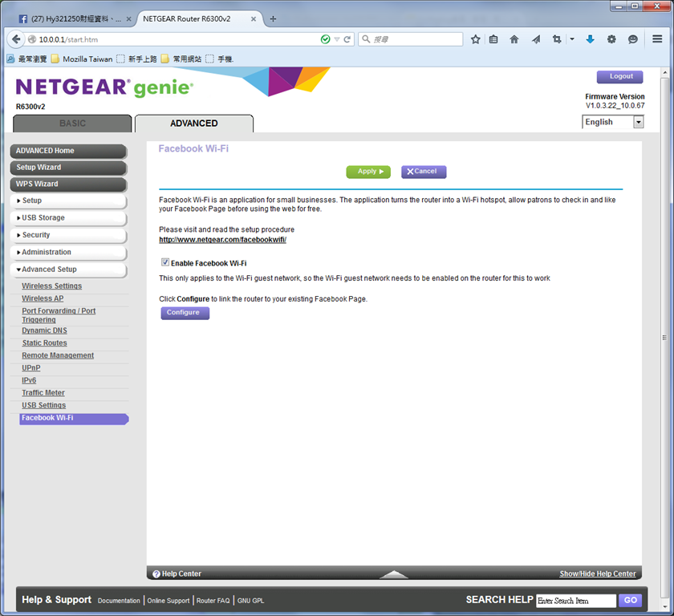Open ADVANCED Home menu item
Viewport: 674px width, 616px height.
click(68, 151)
